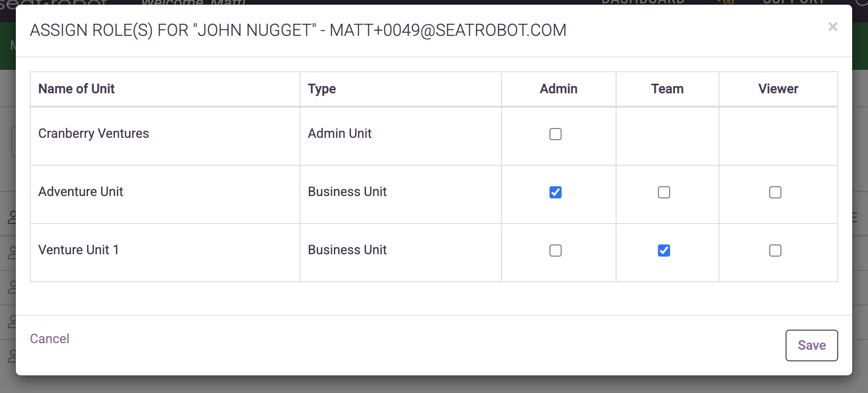
Task: Click the Viewer column header
Action: [x=778, y=89]
